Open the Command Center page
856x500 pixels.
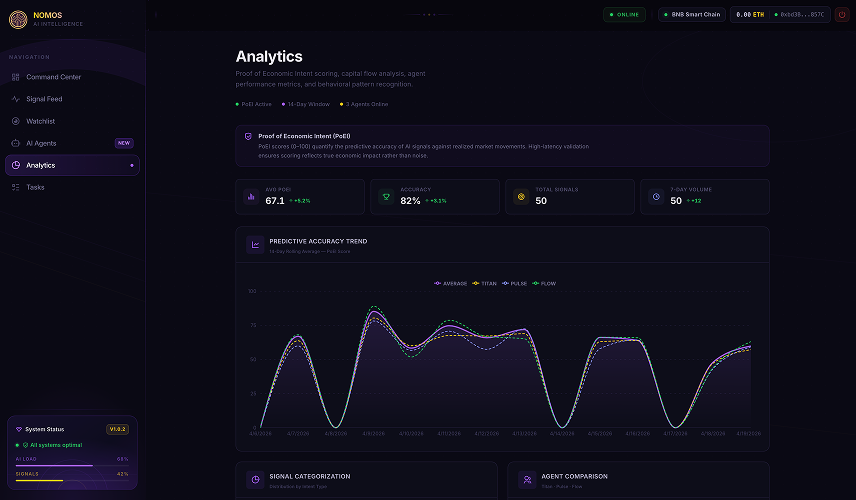(54, 77)
